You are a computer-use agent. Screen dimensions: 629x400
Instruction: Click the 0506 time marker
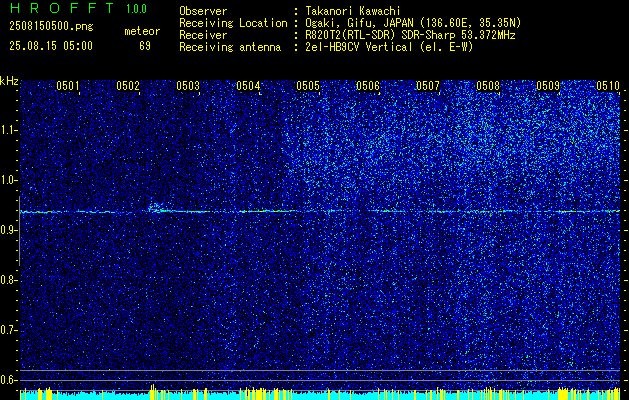[x=368, y=85]
